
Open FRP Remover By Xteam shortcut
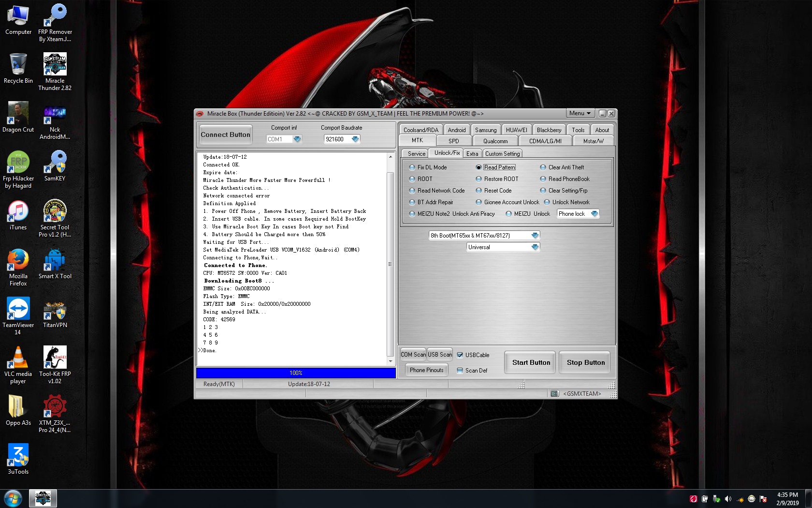point(55,23)
